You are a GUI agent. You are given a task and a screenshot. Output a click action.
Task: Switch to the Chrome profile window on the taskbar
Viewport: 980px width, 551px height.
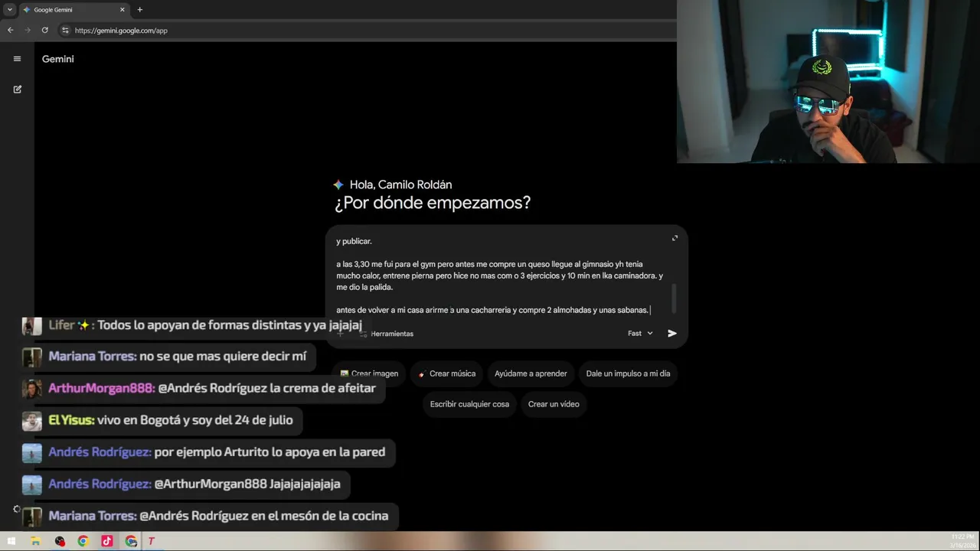point(131,541)
